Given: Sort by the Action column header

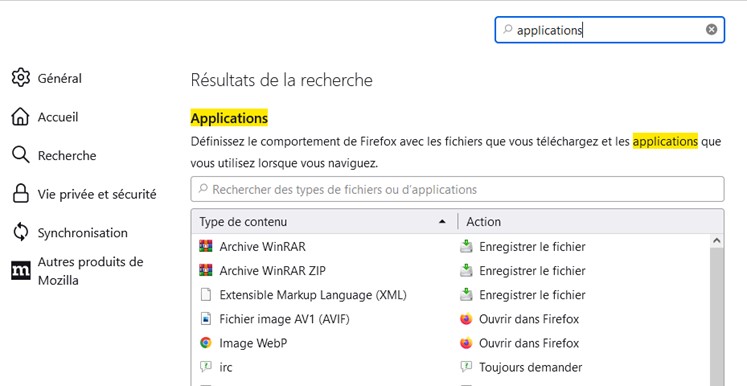Looking at the screenshot, I should (590, 222).
